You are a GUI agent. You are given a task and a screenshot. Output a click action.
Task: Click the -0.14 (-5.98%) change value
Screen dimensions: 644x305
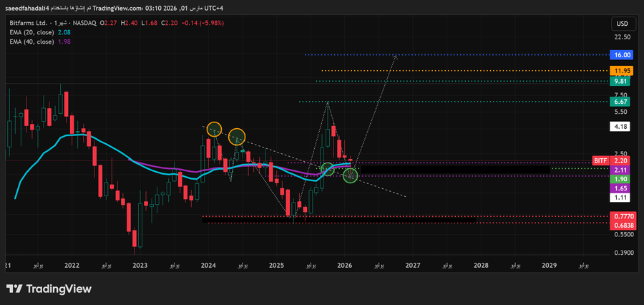[203, 24]
